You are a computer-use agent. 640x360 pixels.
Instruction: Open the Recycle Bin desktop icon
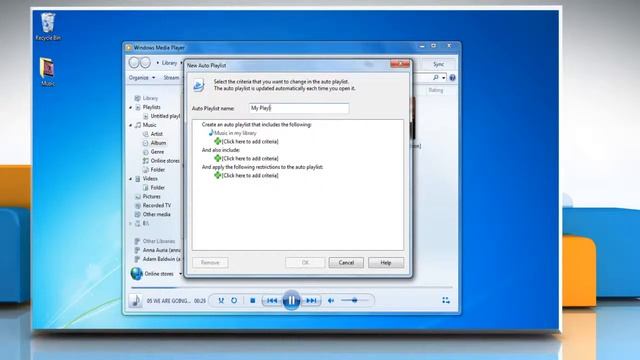(x=48, y=26)
